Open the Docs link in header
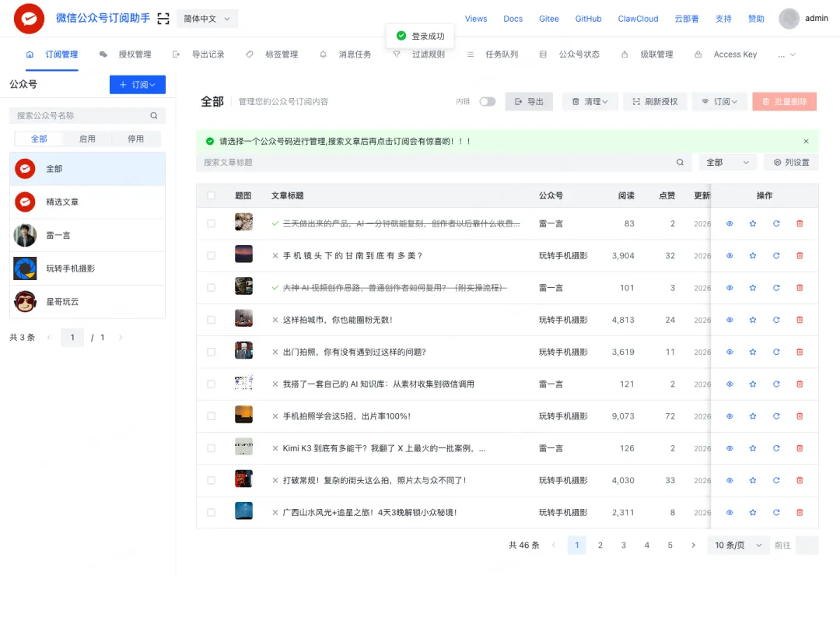This screenshot has width=840, height=642. click(513, 19)
